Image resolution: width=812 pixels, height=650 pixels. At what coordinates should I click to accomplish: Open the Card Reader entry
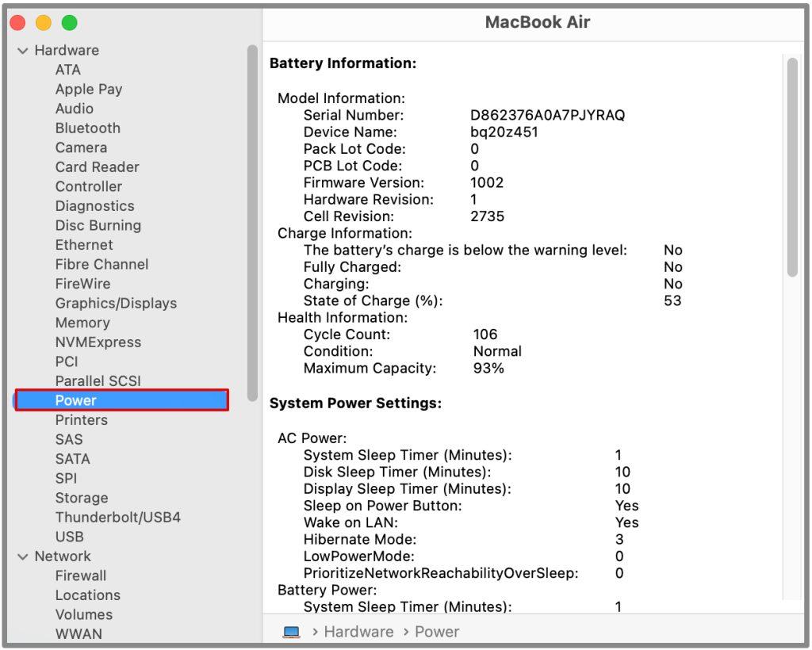[x=98, y=167]
